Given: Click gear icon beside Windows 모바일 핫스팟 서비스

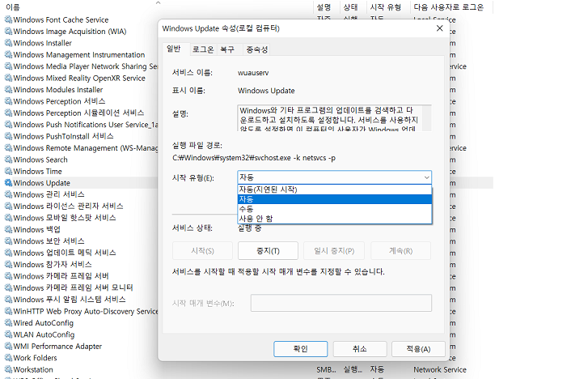Looking at the screenshot, I should [x=8, y=218].
